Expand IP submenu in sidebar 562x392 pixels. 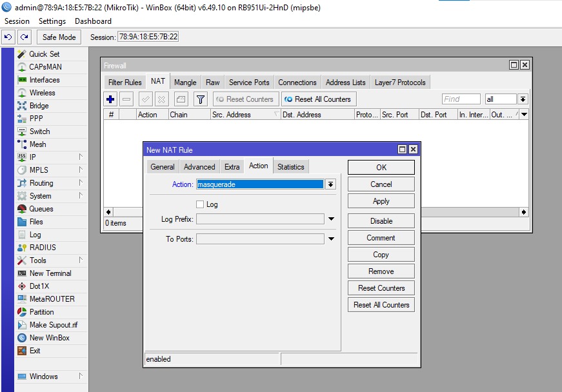81,157
